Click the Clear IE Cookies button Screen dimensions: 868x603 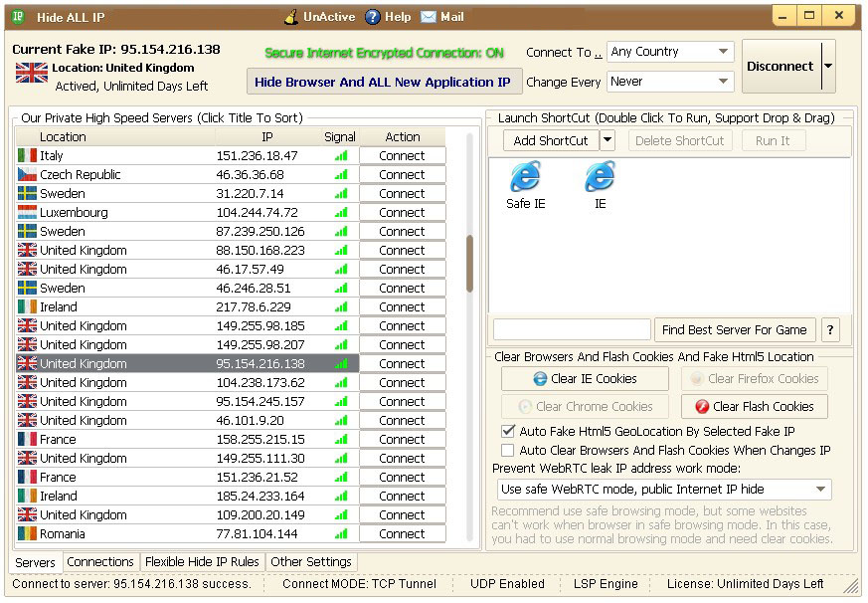pyautogui.click(x=585, y=378)
